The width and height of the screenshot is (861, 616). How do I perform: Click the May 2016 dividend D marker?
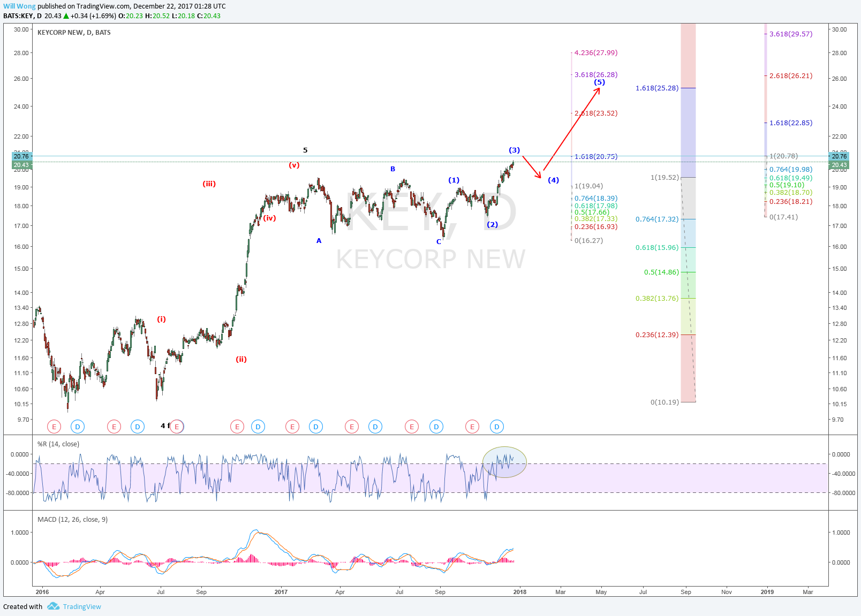(x=138, y=427)
